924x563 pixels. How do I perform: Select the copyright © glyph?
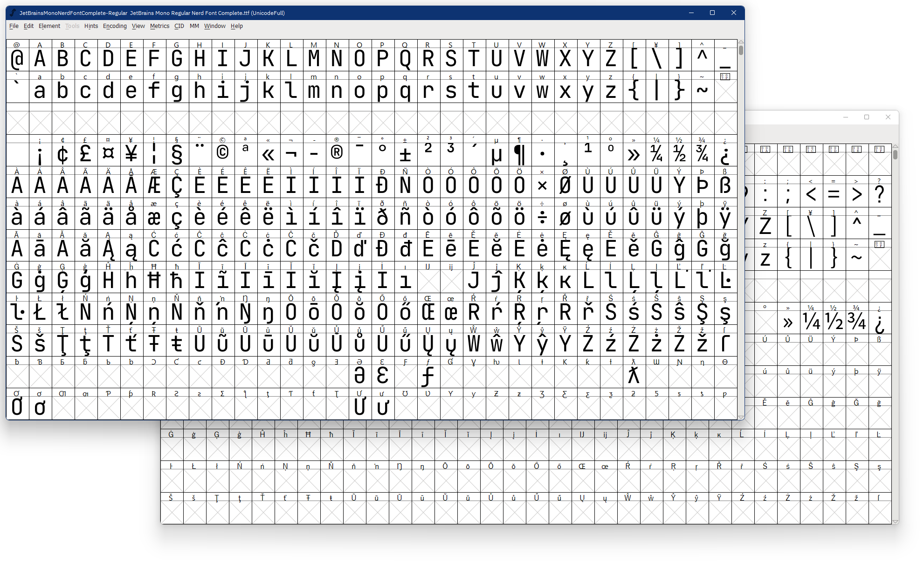(223, 151)
